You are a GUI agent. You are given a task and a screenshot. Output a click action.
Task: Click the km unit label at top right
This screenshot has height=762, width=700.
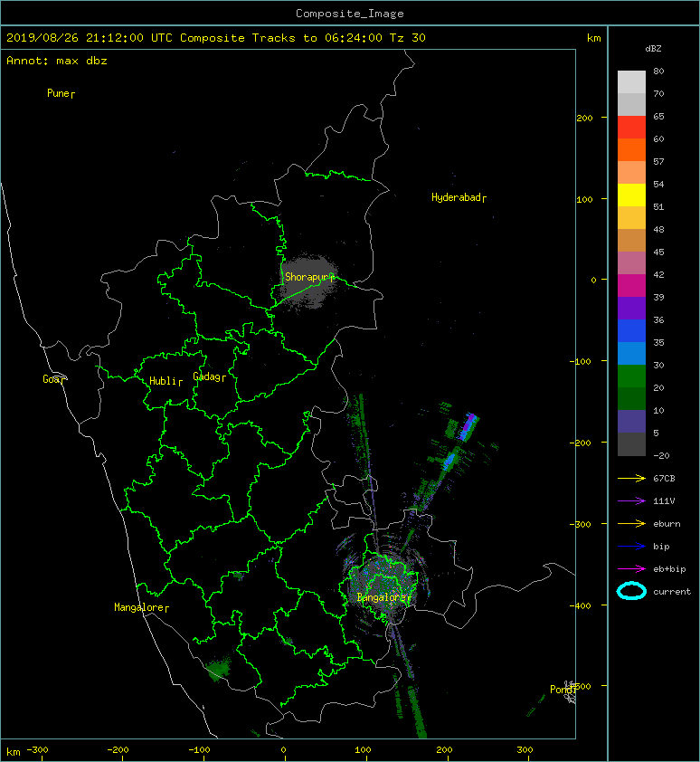pos(593,38)
